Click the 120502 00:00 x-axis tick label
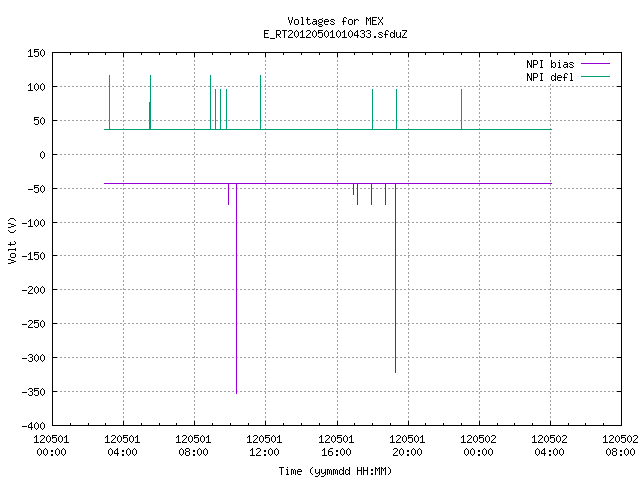This screenshot has height=480, width=640. click(478, 446)
